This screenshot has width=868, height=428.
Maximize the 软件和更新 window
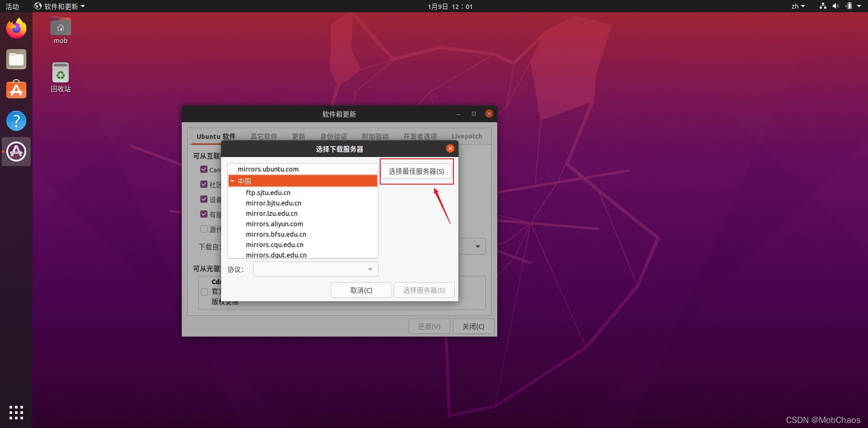point(474,114)
